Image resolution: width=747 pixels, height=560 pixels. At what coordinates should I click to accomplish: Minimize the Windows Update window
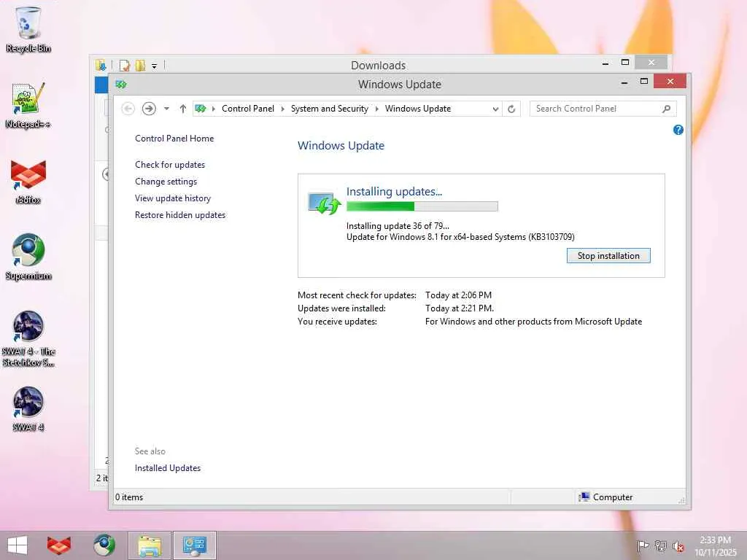624,82
